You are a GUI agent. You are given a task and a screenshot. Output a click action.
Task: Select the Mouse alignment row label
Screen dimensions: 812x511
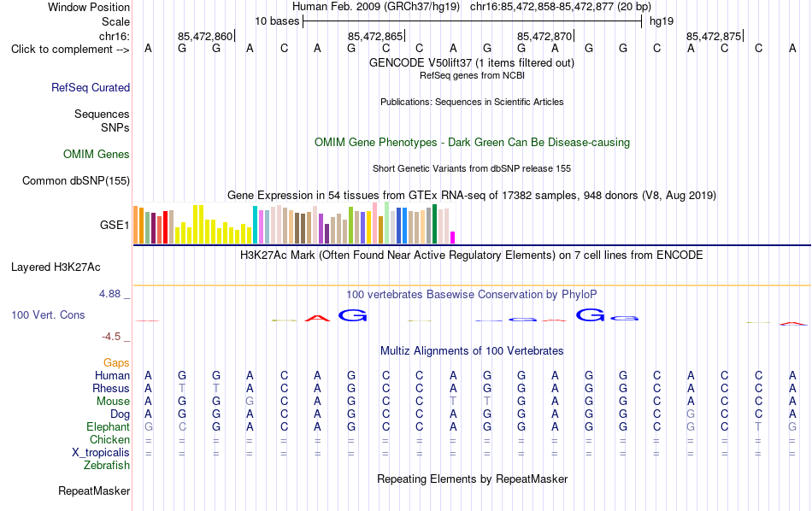(x=113, y=402)
